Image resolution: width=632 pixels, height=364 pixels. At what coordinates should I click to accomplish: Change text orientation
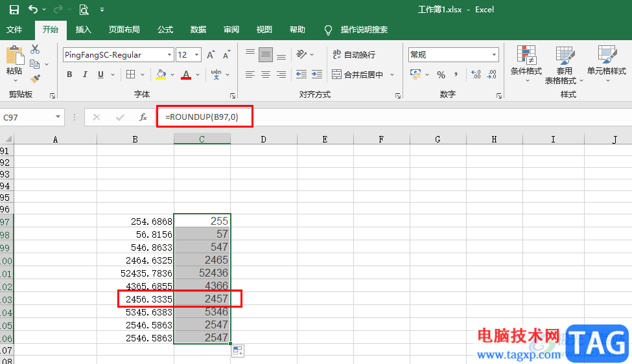point(301,54)
